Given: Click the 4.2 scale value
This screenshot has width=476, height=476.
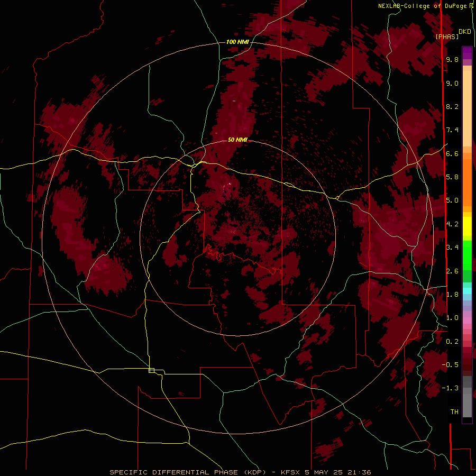Looking at the screenshot, I should pos(452,224).
